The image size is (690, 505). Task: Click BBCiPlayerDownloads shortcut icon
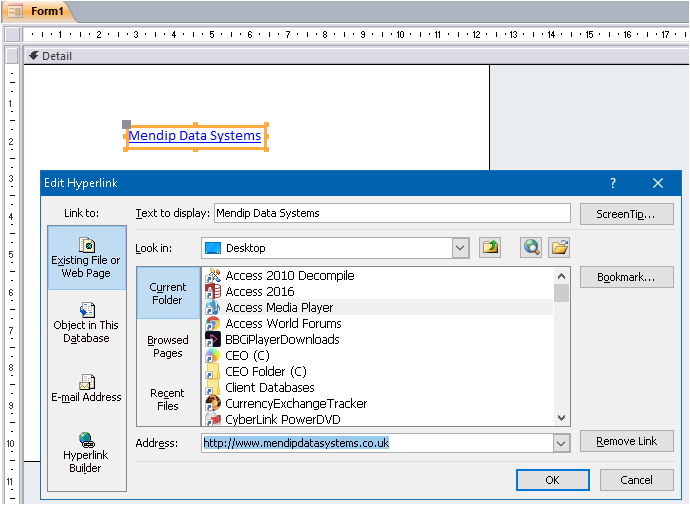click(x=213, y=340)
